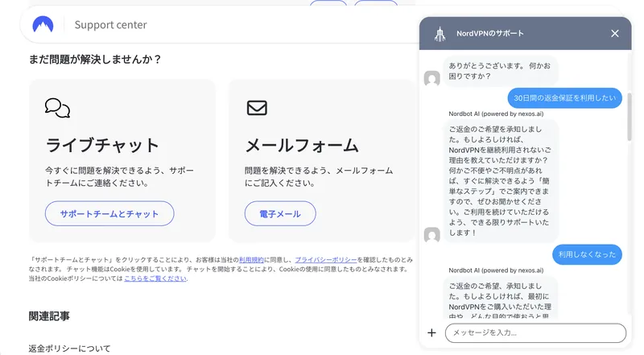
Task: Click the envelope mail form icon
Action: 257,108
